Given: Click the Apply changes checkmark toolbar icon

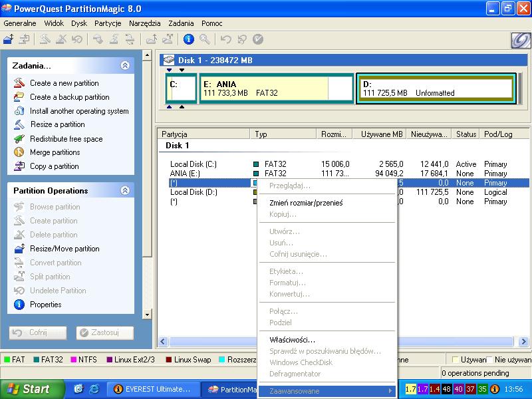Looking at the screenshot, I should coord(258,39).
